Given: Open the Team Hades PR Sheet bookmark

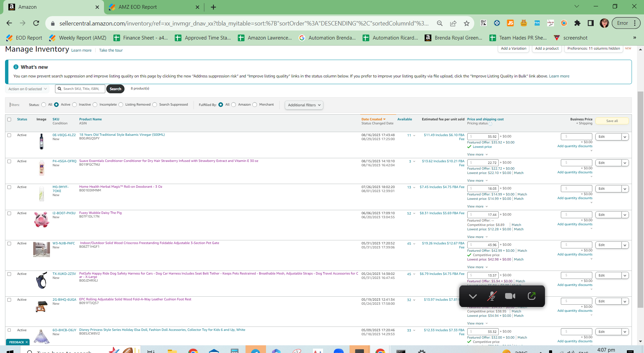Looking at the screenshot, I should click(518, 38).
